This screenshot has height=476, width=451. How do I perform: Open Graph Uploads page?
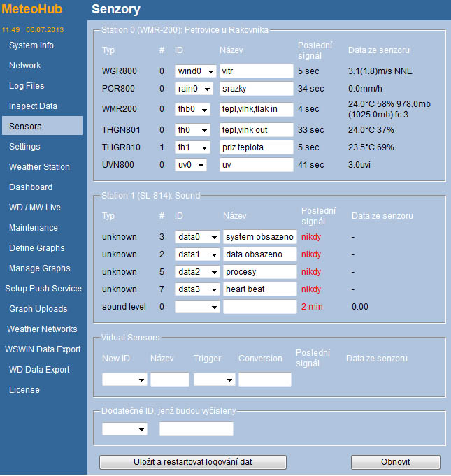(38, 309)
